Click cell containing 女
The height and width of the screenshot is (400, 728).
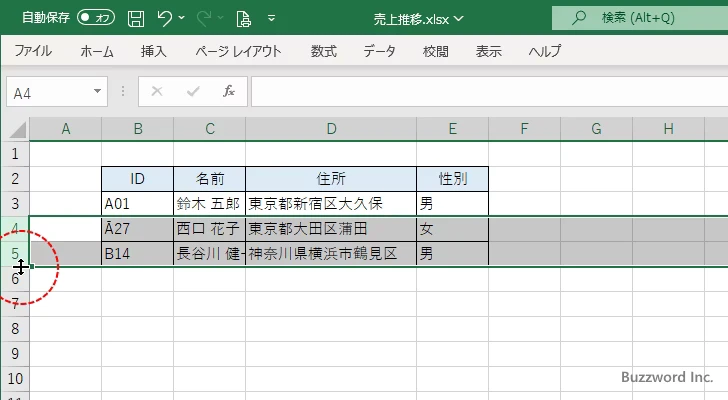pyautogui.click(x=453, y=229)
